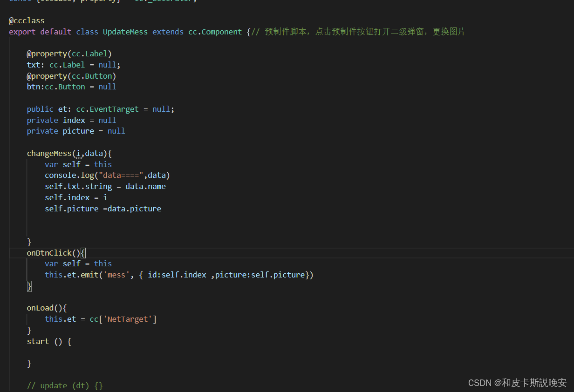Click the "private index = null" line
The width and height of the screenshot is (574, 392).
(71, 120)
